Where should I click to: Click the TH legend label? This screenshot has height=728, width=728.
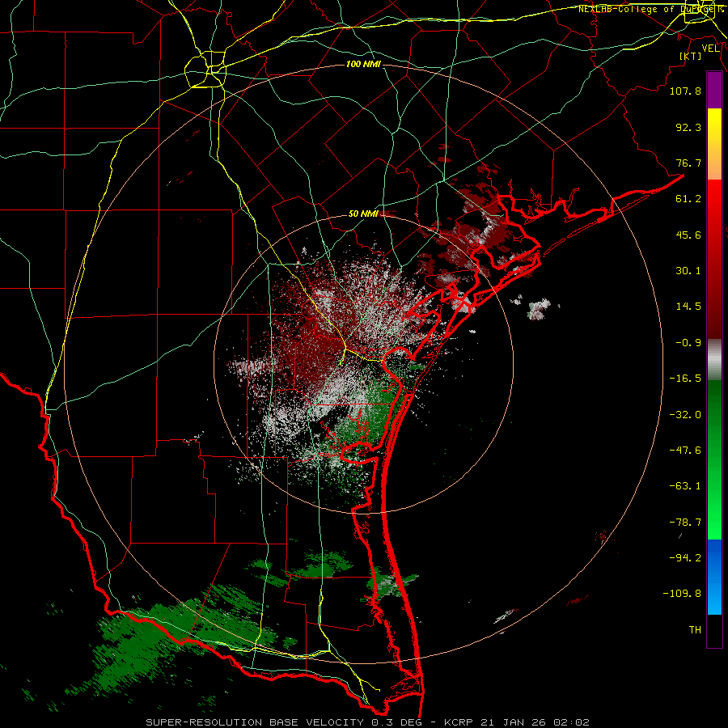695,630
